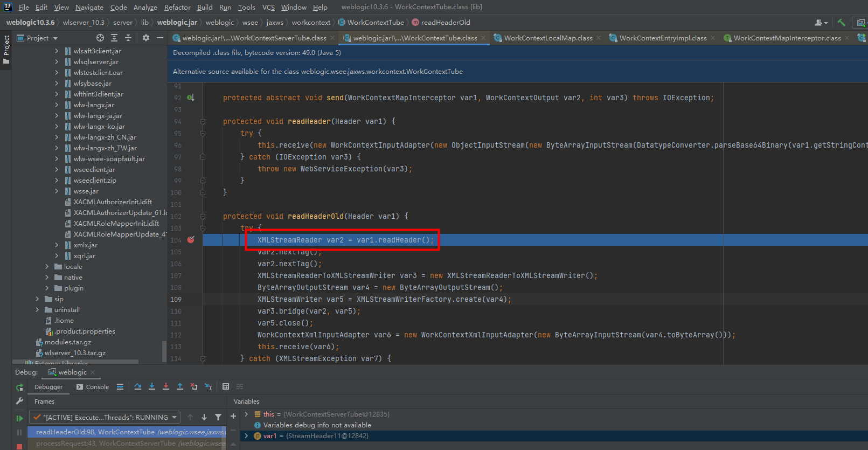Collapse all nodes in Project panel
868x450 pixels.
tap(128, 38)
